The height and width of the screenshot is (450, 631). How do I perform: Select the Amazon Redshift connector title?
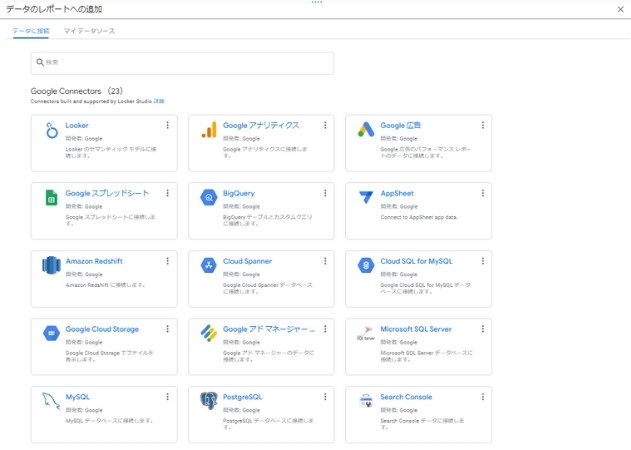(x=94, y=261)
